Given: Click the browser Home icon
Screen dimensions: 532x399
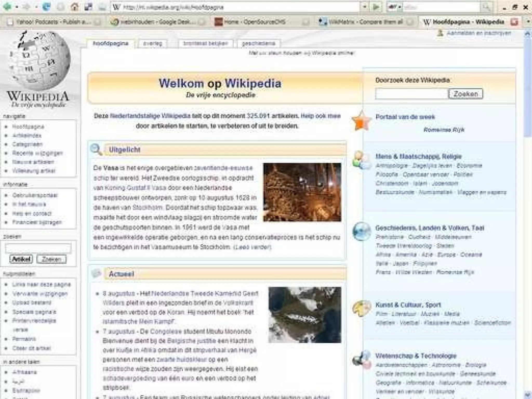Looking at the screenshot, I should click(75, 7).
